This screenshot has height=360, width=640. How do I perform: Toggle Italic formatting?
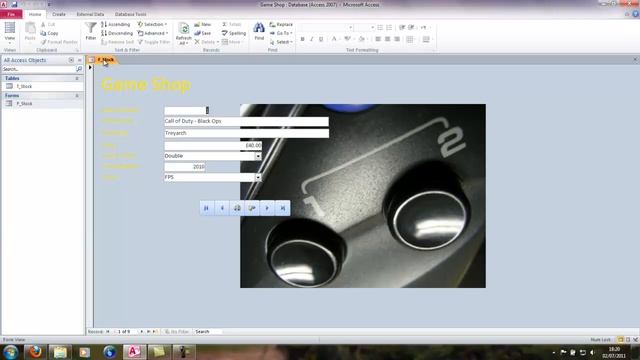tap(311, 39)
